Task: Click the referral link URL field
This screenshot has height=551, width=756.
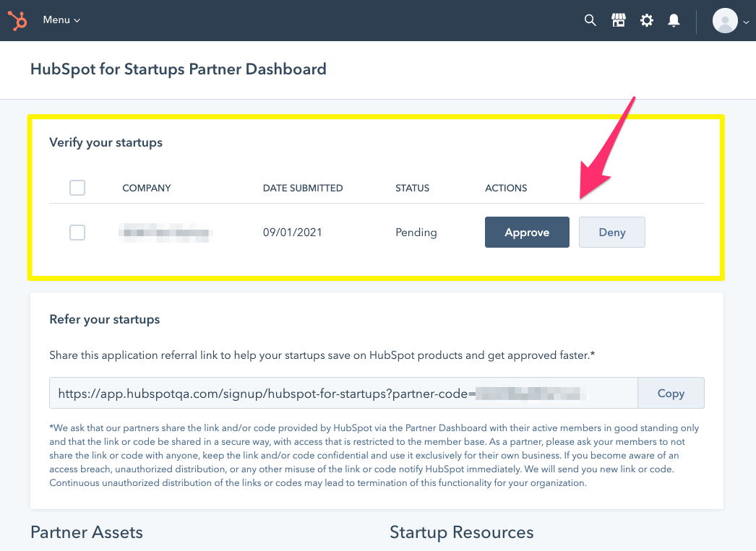Action: tap(343, 393)
